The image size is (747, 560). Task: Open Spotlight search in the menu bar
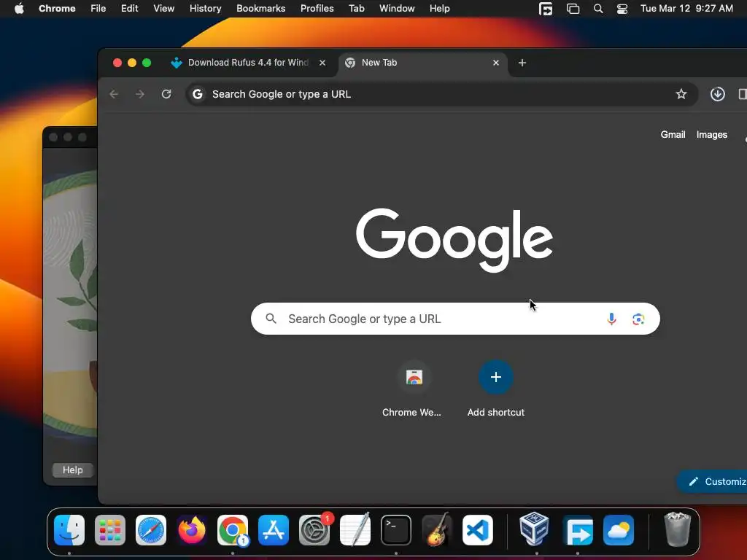[x=598, y=9]
